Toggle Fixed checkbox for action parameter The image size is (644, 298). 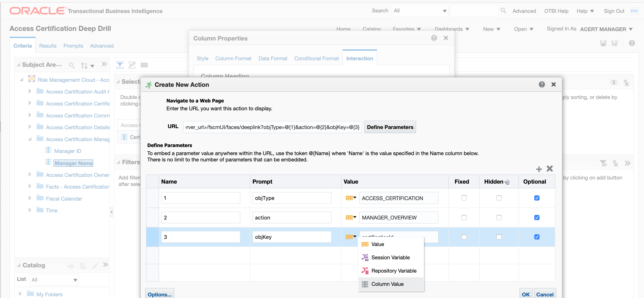point(464,218)
